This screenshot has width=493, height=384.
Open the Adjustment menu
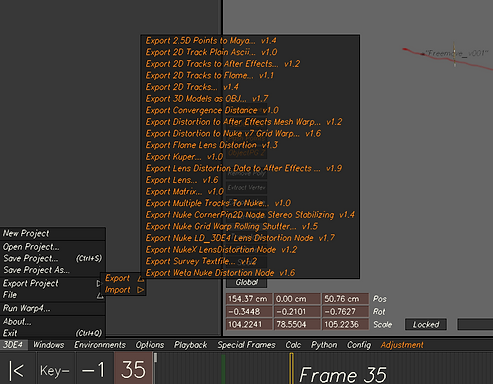(402, 345)
